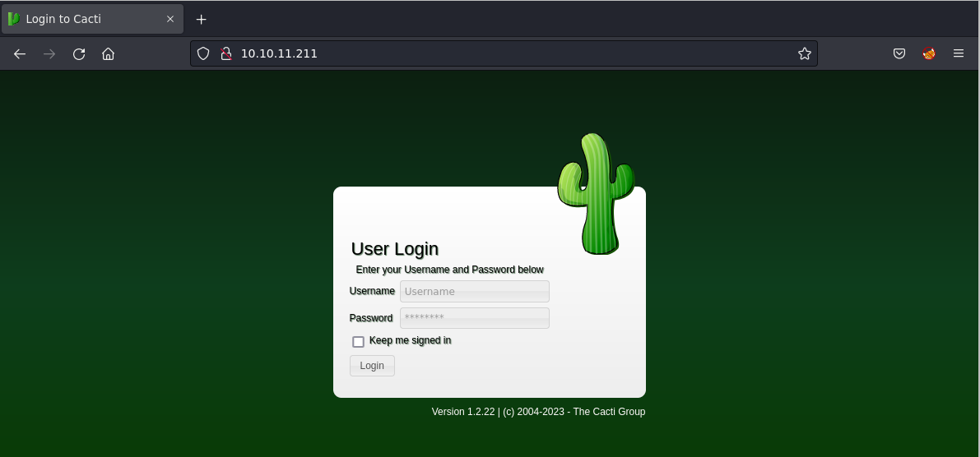Click the Cacti cactus logo
This screenshot has width=980, height=457.
pyautogui.click(x=596, y=193)
